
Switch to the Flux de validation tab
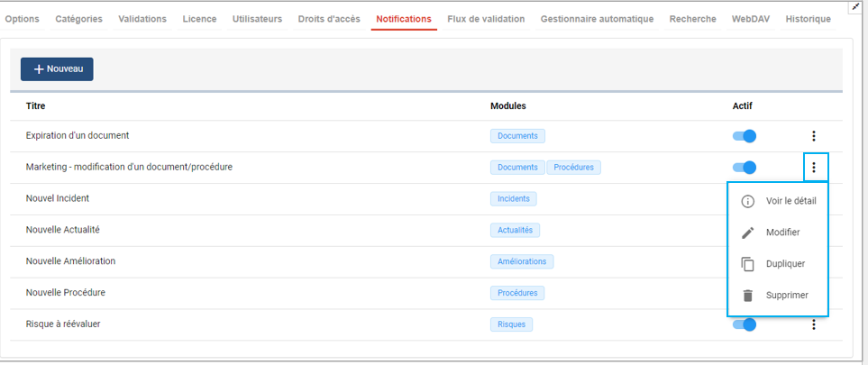coord(486,19)
